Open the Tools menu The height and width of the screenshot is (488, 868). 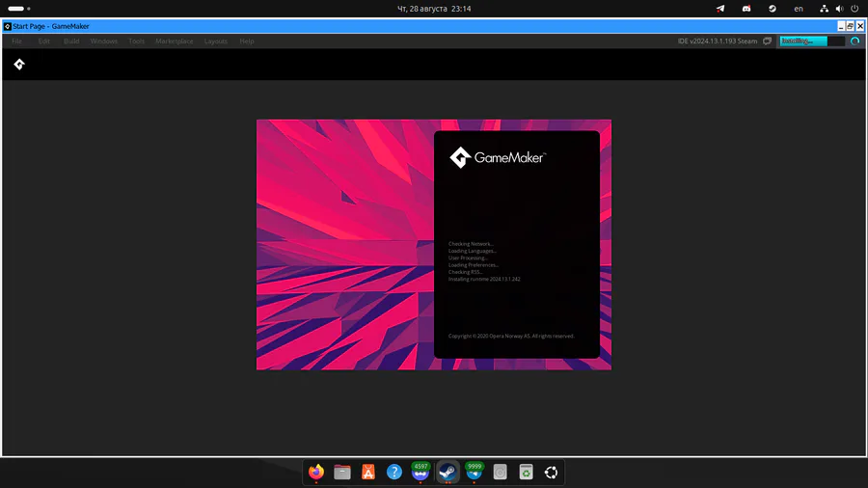(x=136, y=41)
